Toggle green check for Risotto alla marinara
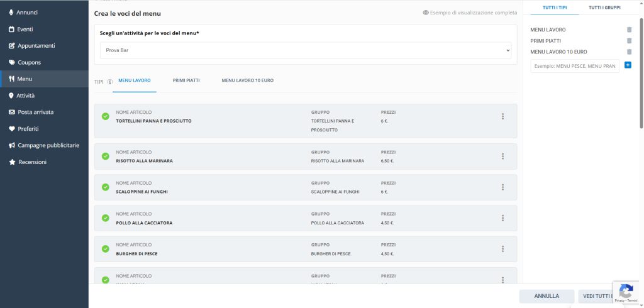Screen dimensions: 644x308 coord(105,157)
